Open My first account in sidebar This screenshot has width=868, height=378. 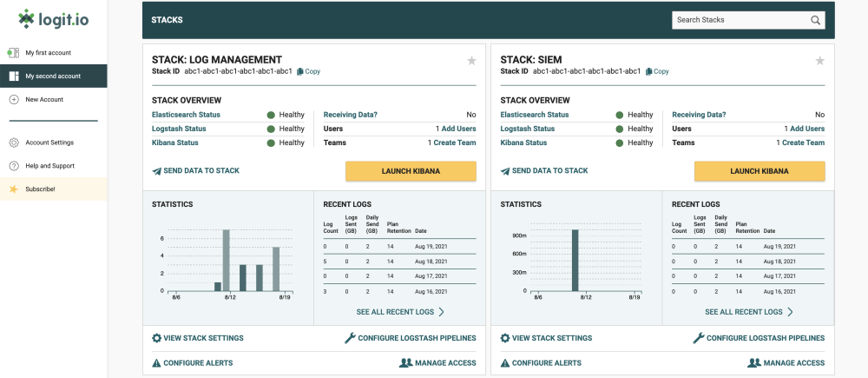click(x=49, y=53)
